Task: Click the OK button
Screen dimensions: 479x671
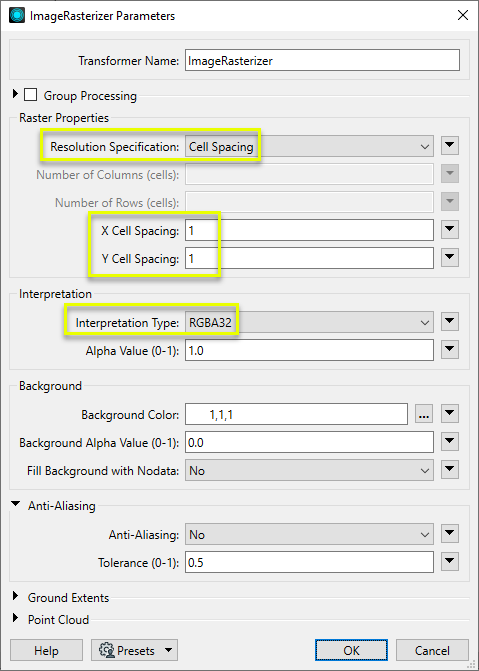Action: pos(351,650)
